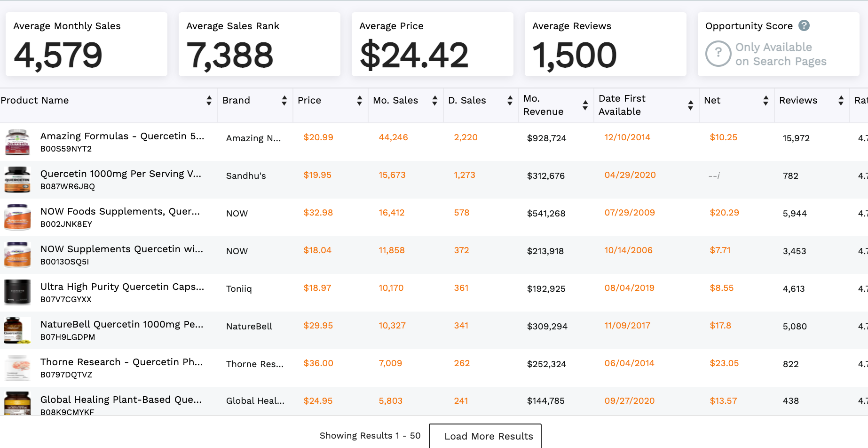Image resolution: width=868 pixels, height=448 pixels.
Task: Sort by Net column arrows
Action: (x=765, y=100)
